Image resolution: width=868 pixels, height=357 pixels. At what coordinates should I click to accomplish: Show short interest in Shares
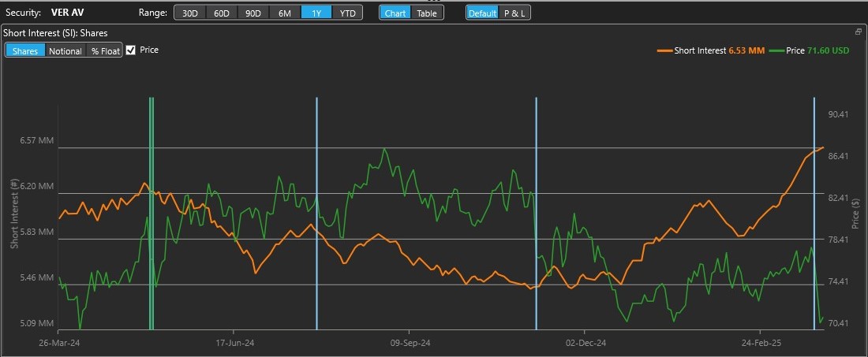click(x=25, y=51)
